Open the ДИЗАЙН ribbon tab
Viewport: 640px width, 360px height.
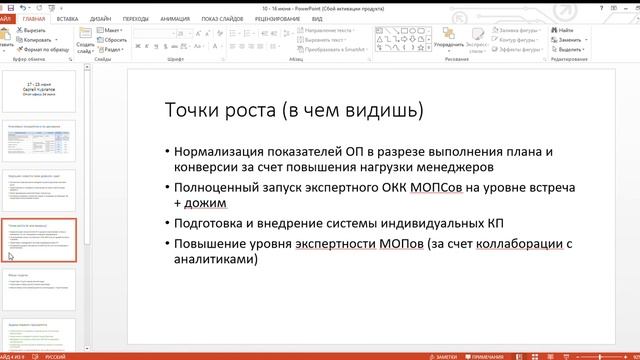click(100, 19)
